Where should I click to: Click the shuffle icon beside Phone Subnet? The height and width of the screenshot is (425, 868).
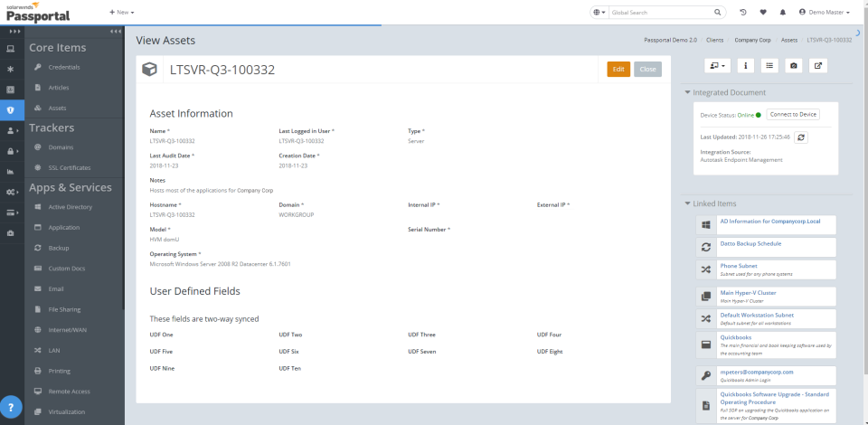pos(706,269)
